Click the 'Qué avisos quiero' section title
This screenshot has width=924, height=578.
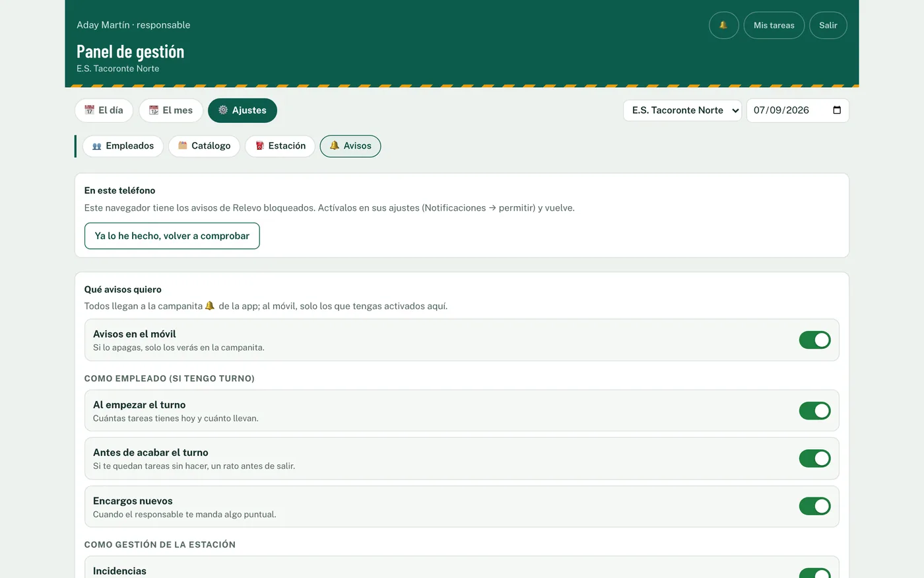click(123, 289)
